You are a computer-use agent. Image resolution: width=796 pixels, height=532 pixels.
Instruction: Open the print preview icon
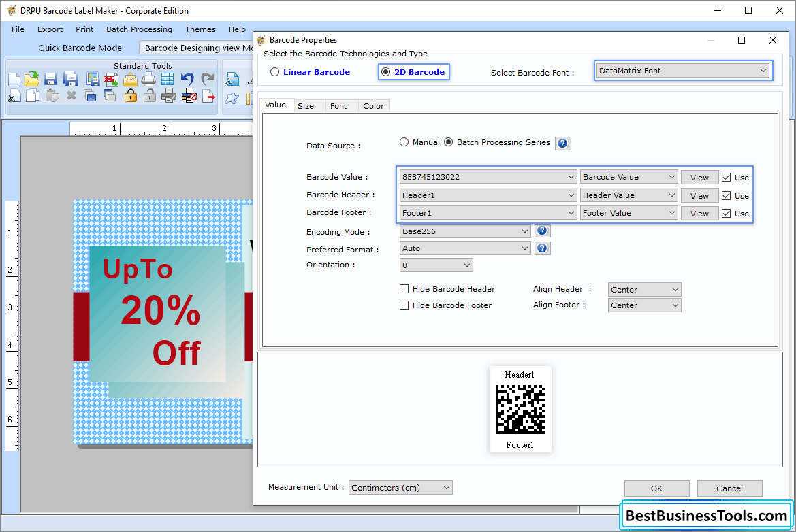168,96
